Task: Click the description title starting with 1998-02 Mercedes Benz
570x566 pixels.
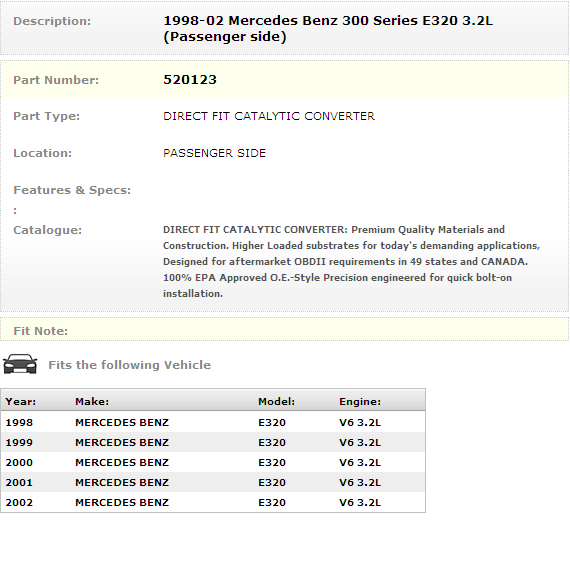Action: (x=328, y=28)
